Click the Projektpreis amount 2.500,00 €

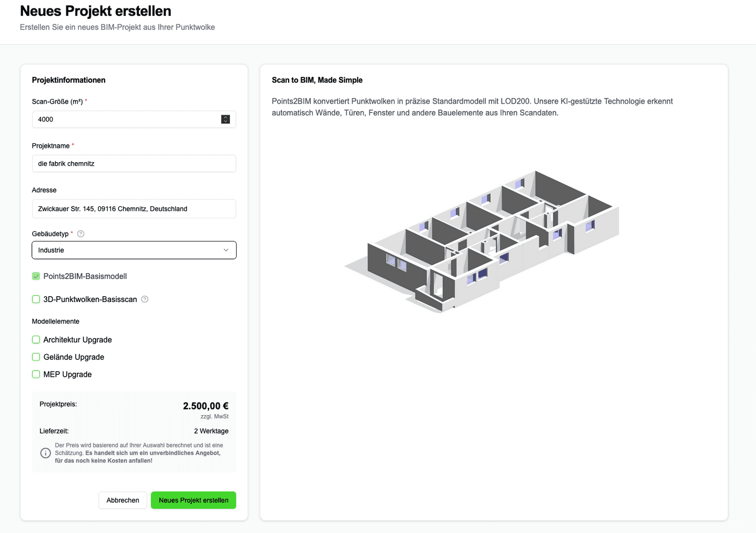click(x=206, y=406)
